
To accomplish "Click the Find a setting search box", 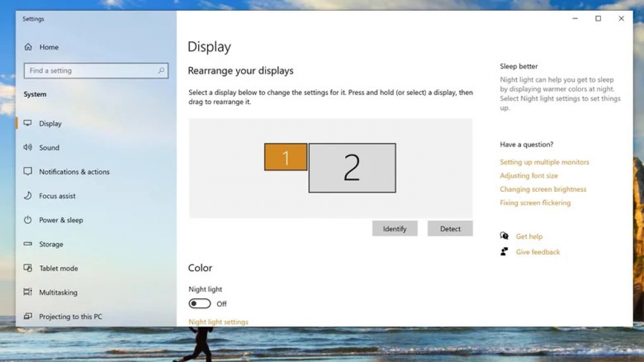I will click(96, 70).
